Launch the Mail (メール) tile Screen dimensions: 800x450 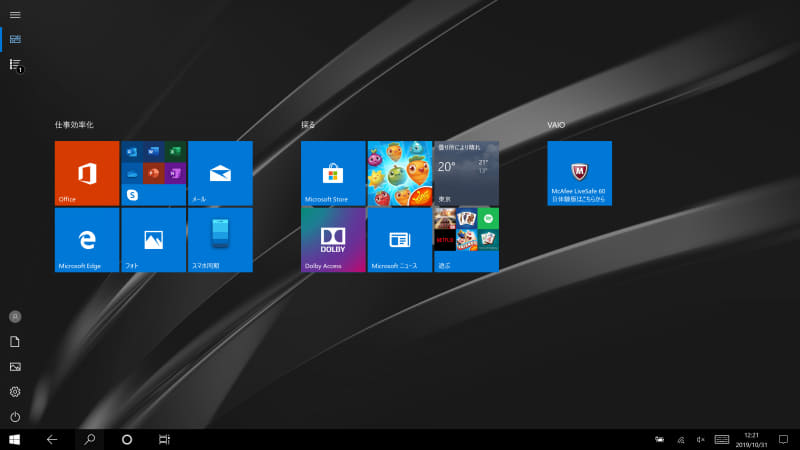coord(220,173)
